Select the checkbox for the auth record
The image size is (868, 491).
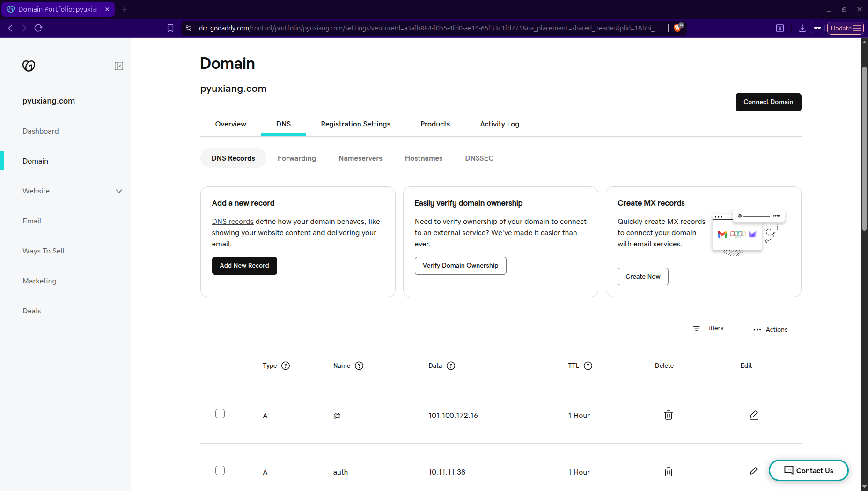click(x=220, y=470)
